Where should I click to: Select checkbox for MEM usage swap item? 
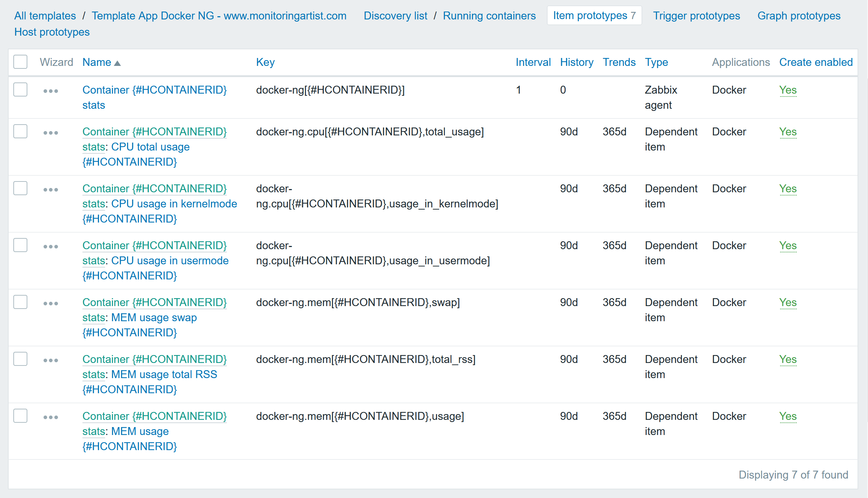pos(21,302)
